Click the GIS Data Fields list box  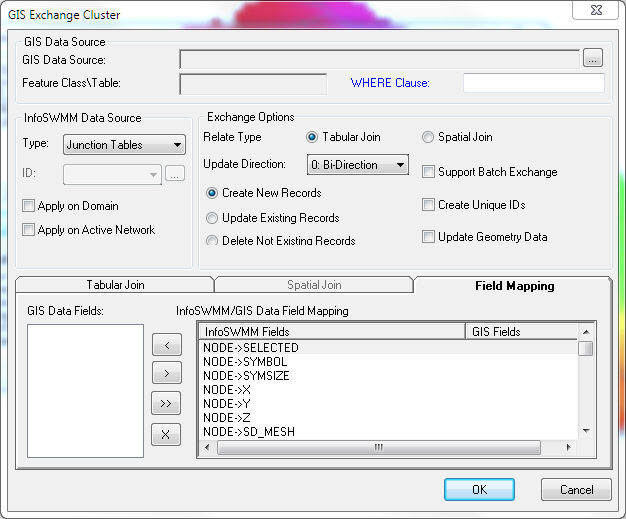pos(85,391)
